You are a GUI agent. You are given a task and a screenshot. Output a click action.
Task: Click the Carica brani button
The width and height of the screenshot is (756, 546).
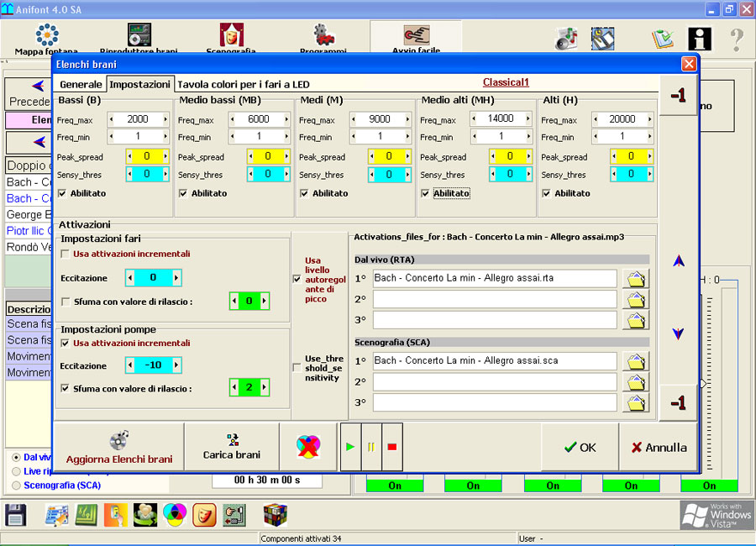point(232,447)
